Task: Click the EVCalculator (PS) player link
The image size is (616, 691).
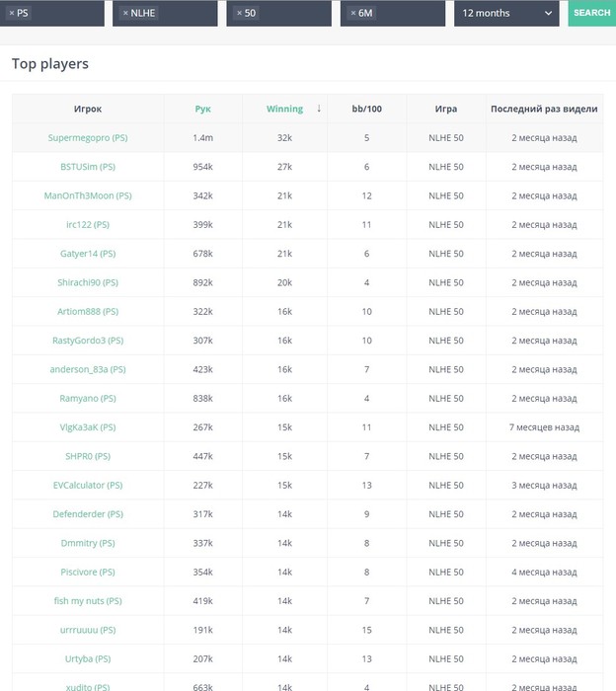Action: [88, 485]
